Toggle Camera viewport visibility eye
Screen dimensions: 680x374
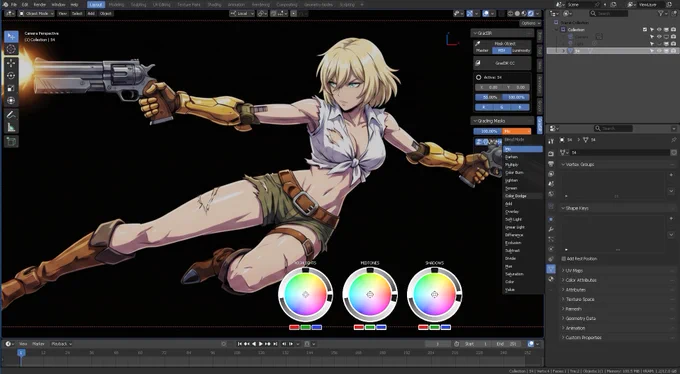[659, 37]
